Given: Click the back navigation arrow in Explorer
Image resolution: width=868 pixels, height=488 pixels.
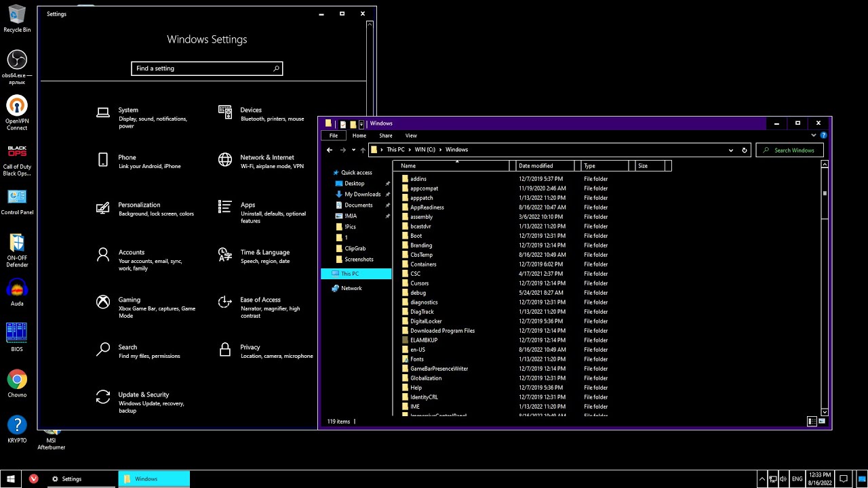Looking at the screenshot, I should 330,150.
